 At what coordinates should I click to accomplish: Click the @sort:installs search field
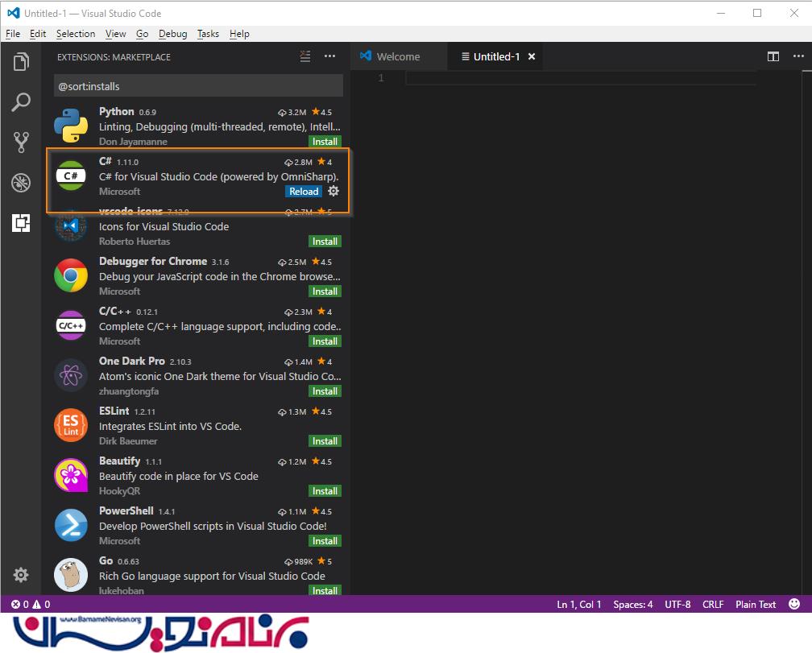coord(198,86)
